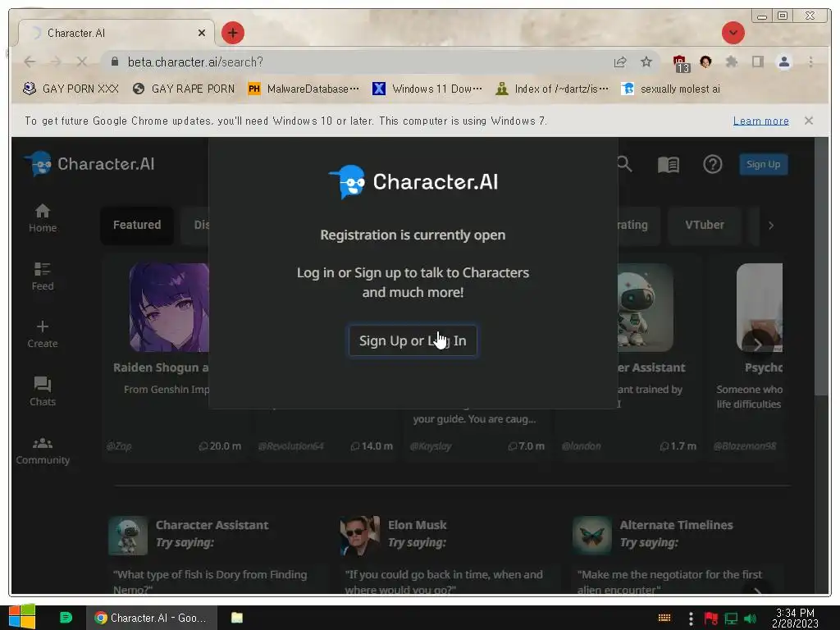Click the lock site info icon
This screenshot has width=840, height=630.
(x=115, y=62)
